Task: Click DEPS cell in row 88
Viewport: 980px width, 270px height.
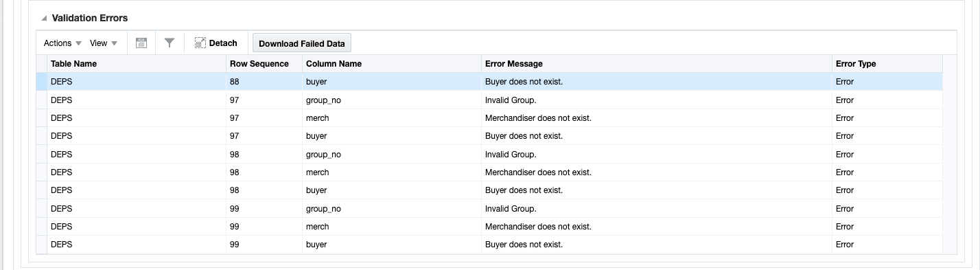Action: (x=137, y=82)
